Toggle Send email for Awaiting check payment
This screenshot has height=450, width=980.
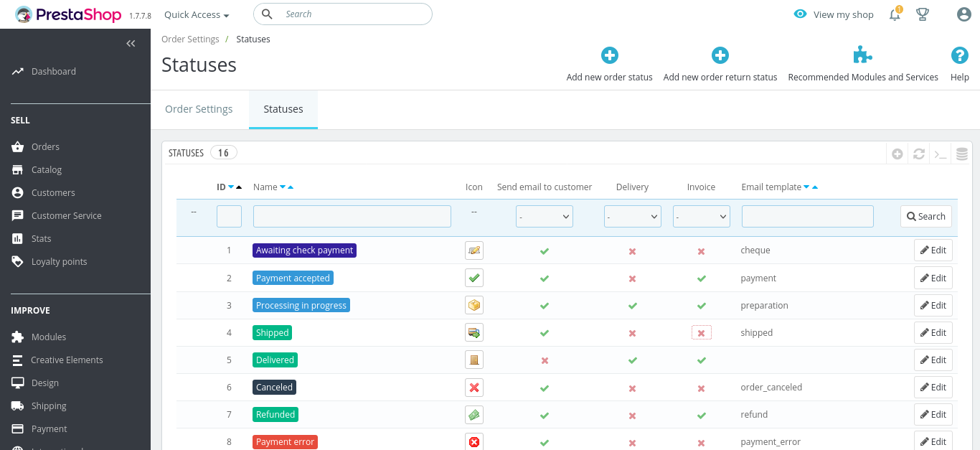(x=545, y=251)
